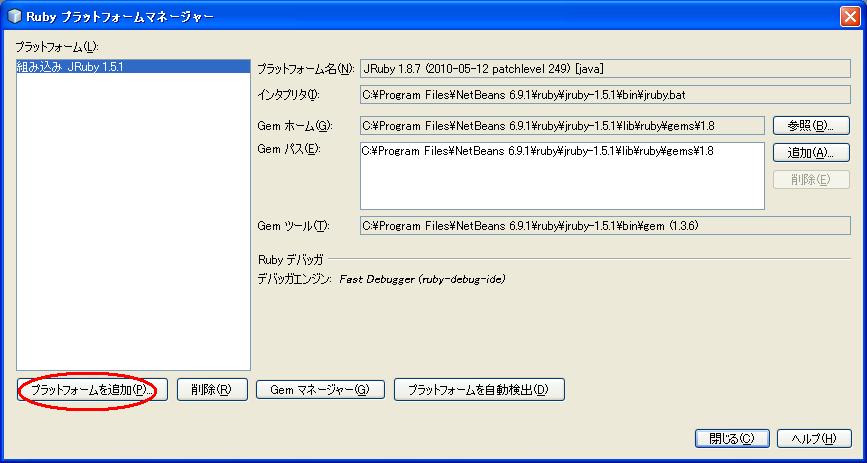
Task: Select 組み込み JRuby 1.5.1 in platform list
Action: (x=133, y=66)
